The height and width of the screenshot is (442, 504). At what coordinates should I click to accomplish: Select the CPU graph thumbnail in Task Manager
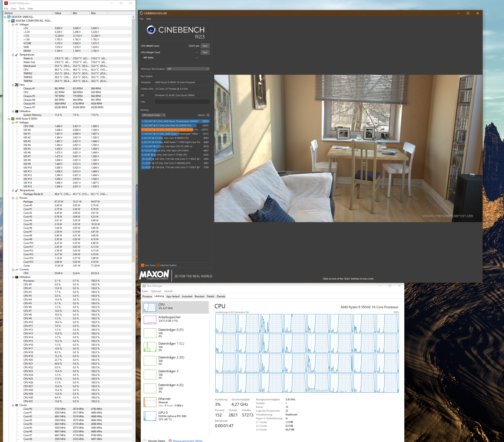click(x=150, y=307)
